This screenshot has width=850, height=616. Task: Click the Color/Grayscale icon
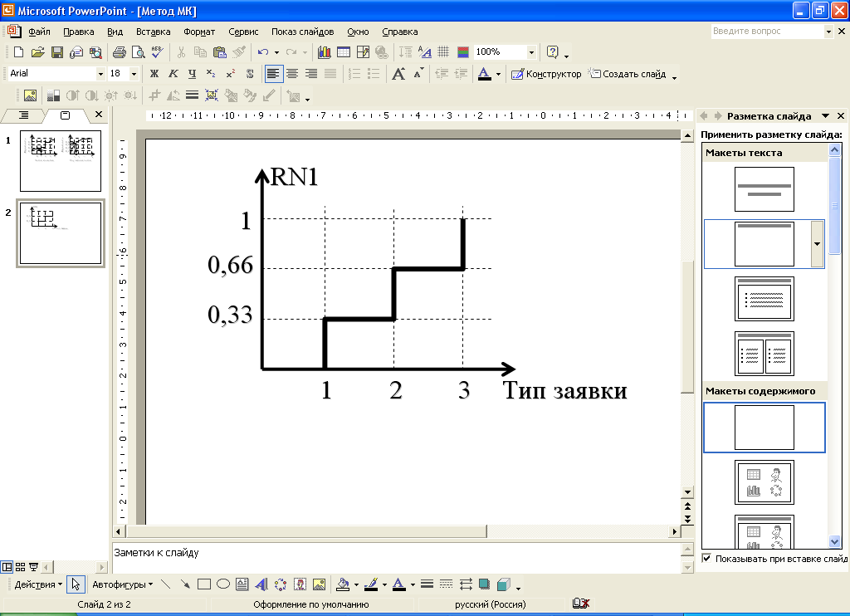pos(463,52)
